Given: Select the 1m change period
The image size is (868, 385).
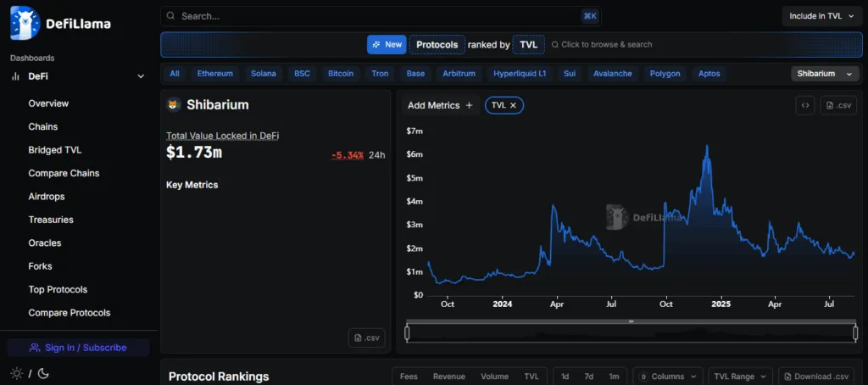Looking at the screenshot, I should (614, 377).
